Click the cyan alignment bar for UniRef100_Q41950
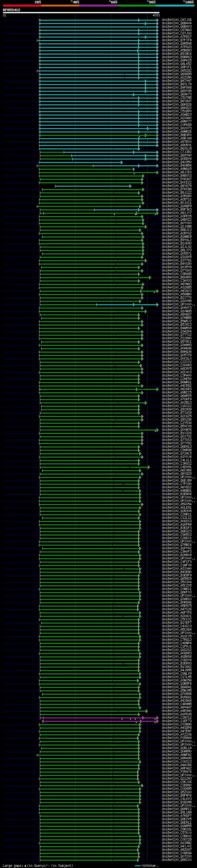Image resolution: width=197 pixels, height=868 pixels. click(x=81, y=162)
